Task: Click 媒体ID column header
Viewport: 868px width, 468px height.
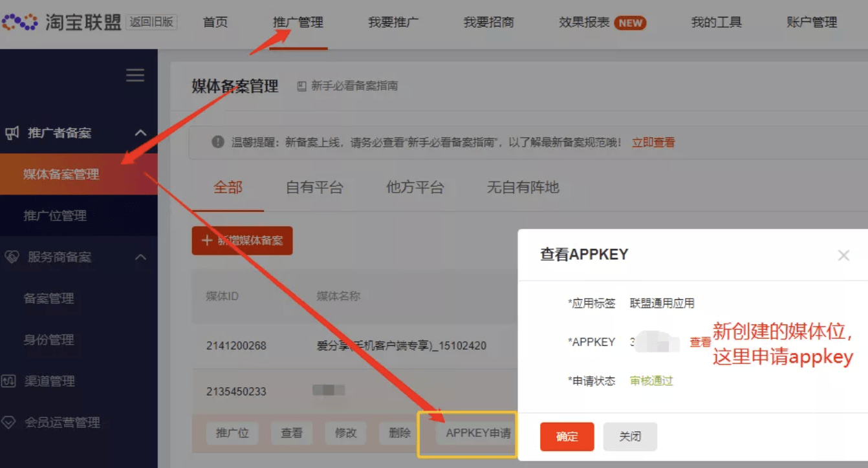Action: [x=222, y=296]
